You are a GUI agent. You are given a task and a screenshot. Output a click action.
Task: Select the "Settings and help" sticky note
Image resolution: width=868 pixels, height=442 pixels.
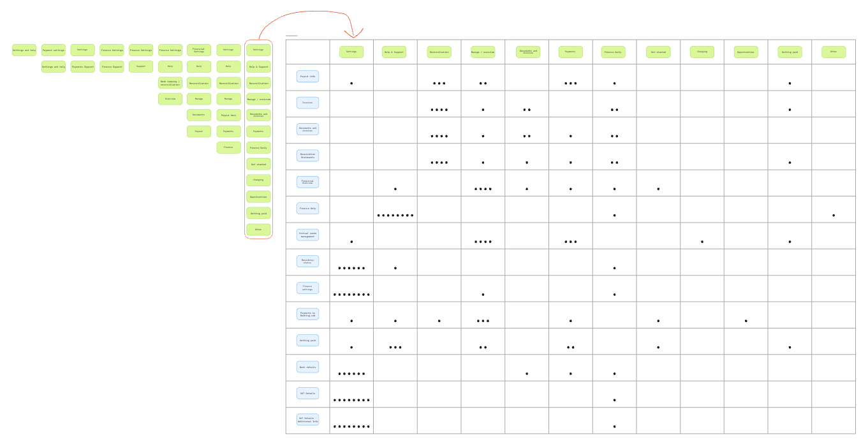[x=23, y=50]
